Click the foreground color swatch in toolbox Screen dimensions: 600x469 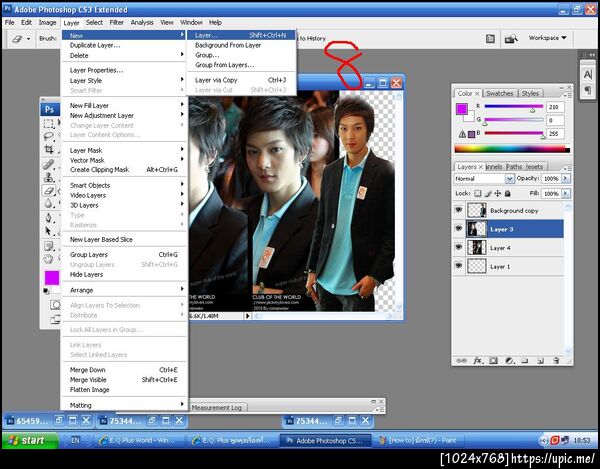click(x=52, y=278)
